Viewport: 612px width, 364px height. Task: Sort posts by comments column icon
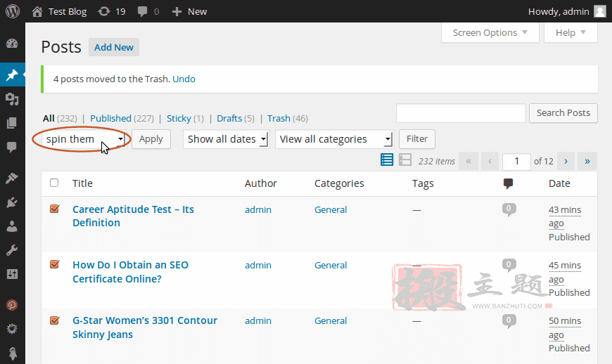point(508,183)
